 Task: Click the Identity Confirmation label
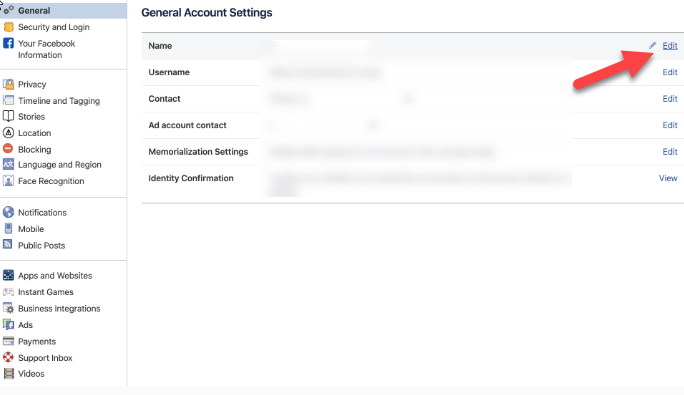(x=191, y=178)
